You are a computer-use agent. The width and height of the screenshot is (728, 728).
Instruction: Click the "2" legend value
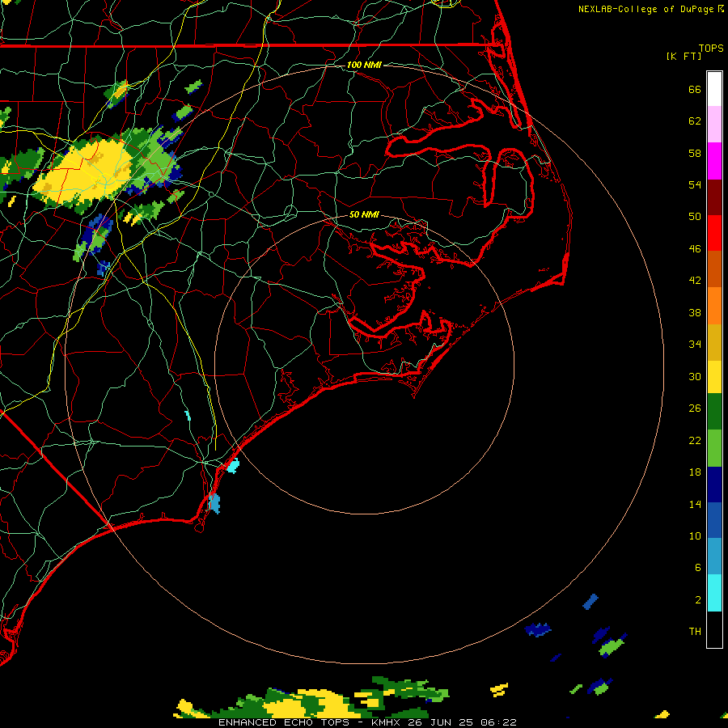tap(698, 599)
